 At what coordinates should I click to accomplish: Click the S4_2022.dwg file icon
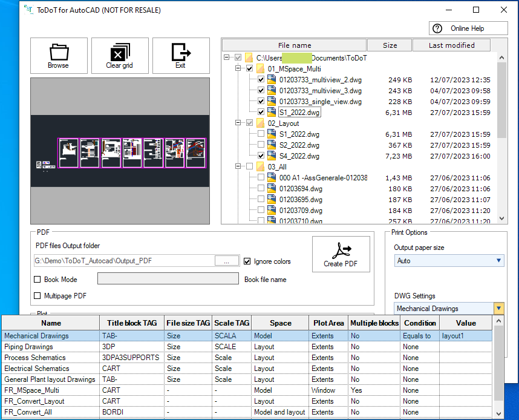(272, 156)
